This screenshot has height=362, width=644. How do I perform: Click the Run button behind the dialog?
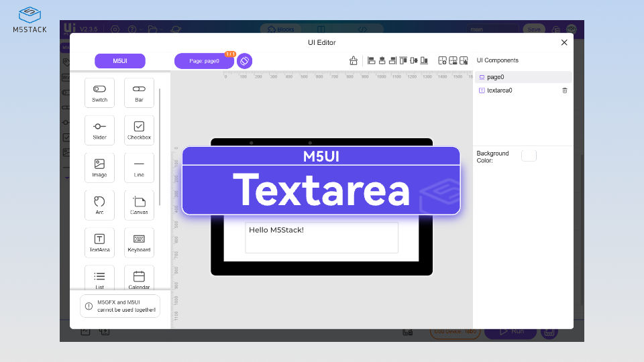(x=511, y=332)
